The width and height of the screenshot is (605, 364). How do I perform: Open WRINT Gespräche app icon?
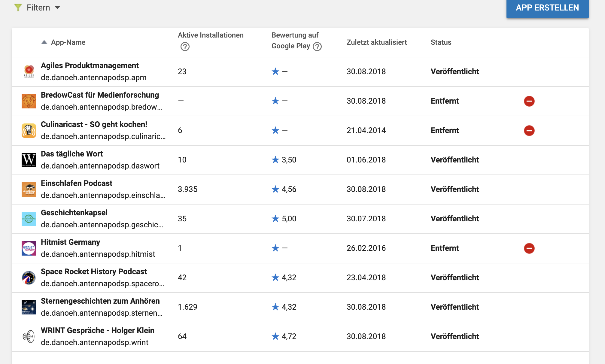pos(29,336)
